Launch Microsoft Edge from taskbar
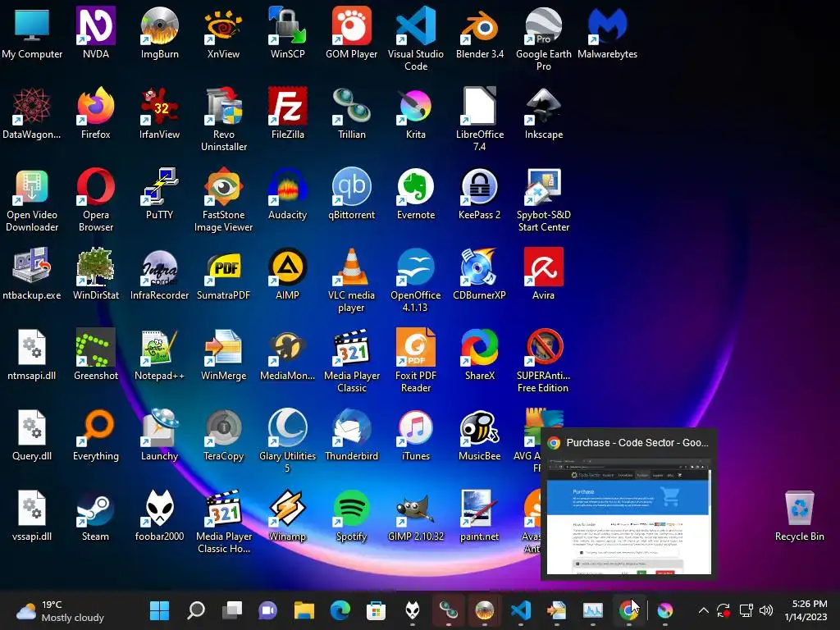Viewport: 840px width, 630px height. click(340, 610)
